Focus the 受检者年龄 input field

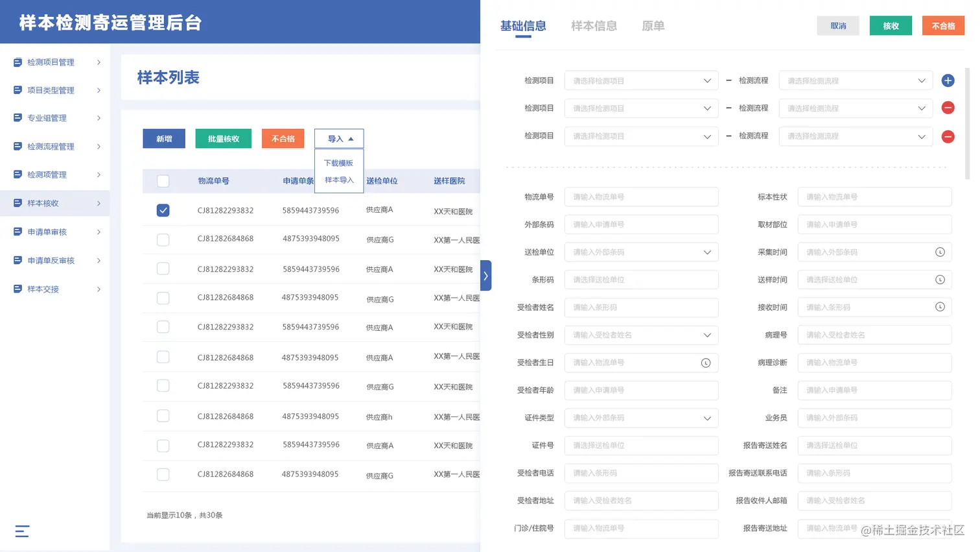(x=641, y=390)
